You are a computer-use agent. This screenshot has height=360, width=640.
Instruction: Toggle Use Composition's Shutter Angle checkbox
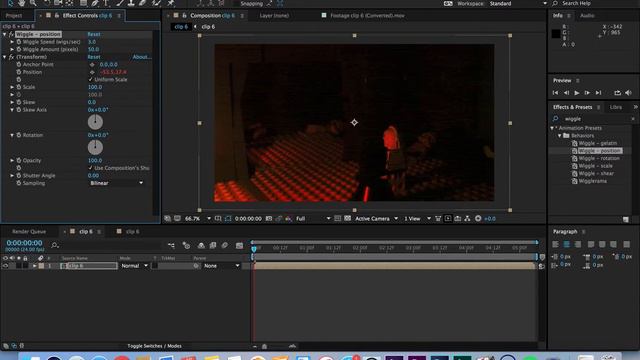pos(91,168)
